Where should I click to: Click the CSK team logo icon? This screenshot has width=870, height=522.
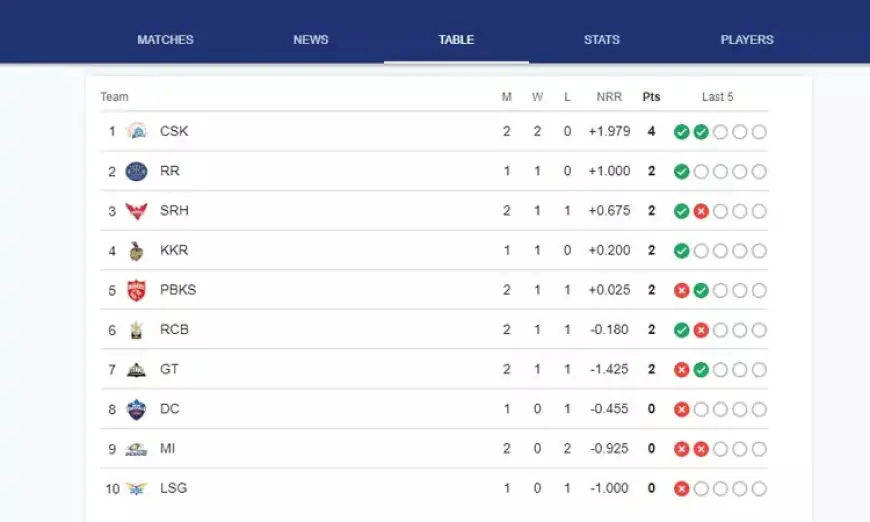[x=137, y=131]
